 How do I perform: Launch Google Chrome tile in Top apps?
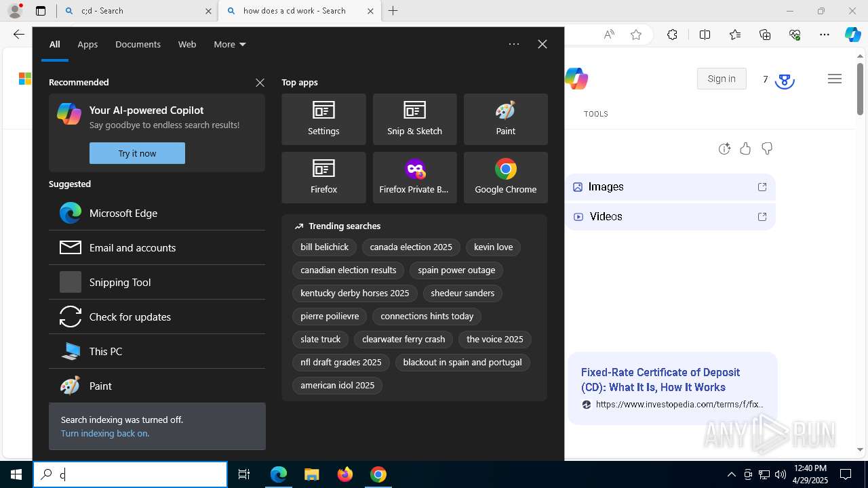click(505, 178)
